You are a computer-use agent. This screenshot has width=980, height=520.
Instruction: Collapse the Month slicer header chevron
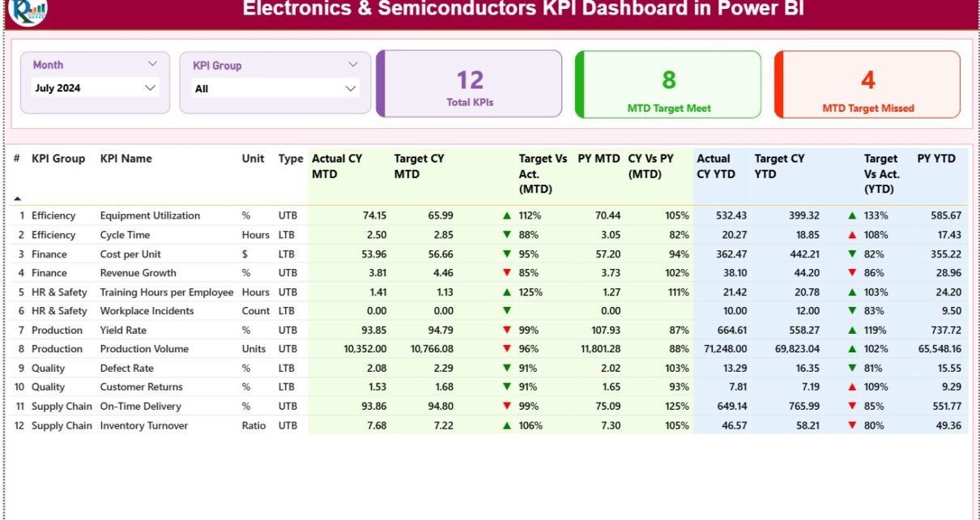152,64
